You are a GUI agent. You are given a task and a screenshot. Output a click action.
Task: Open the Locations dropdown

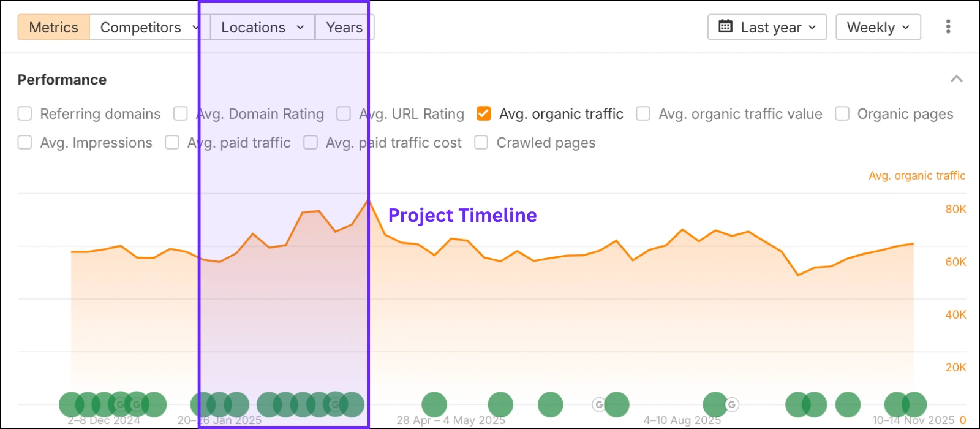point(262,27)
